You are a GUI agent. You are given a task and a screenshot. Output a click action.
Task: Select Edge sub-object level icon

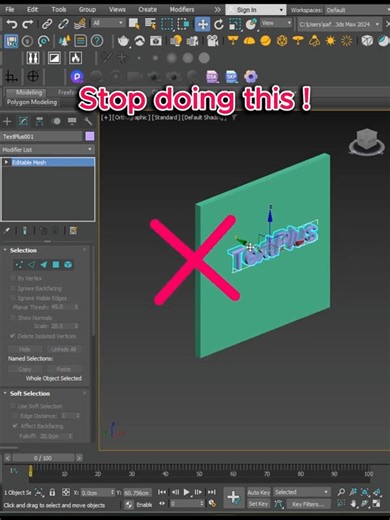[x=31, y=265]
